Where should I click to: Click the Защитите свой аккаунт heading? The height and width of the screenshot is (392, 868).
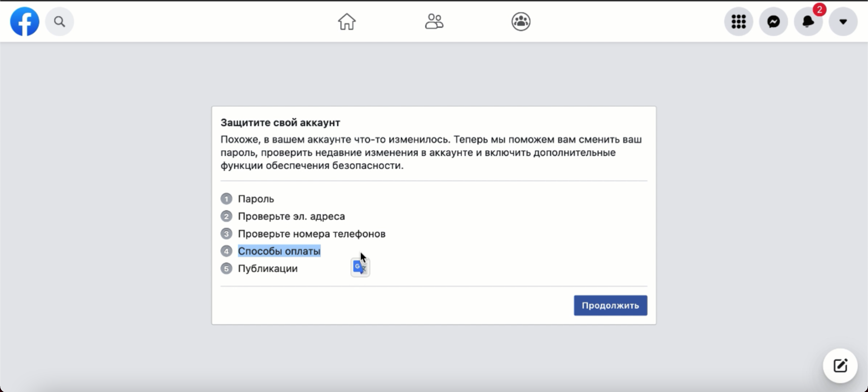coord(280,122)
